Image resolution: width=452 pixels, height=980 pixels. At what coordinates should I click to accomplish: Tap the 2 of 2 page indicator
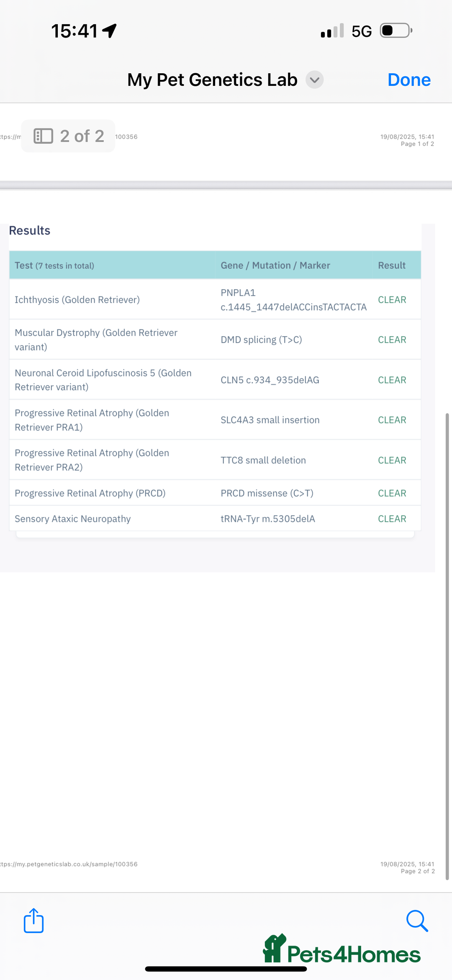click(x=68, y=136)
